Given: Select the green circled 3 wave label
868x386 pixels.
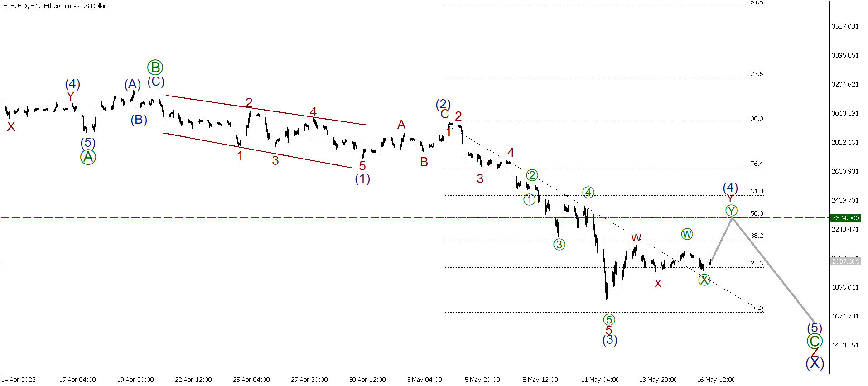Looking at the screenshot, I should pos(559,245).
